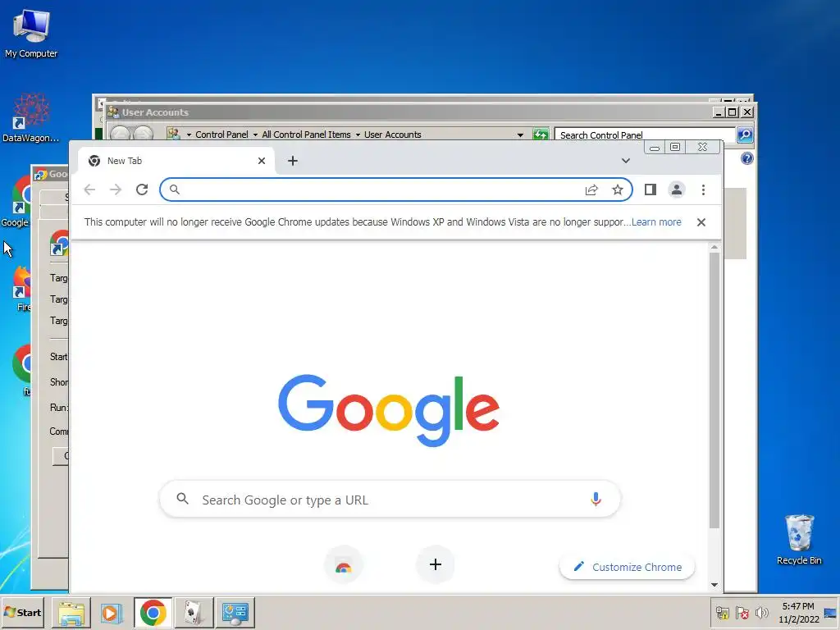Bookmark this tab with the star
The width and height of the screenshot is (840, 630).
click(618, 189)
